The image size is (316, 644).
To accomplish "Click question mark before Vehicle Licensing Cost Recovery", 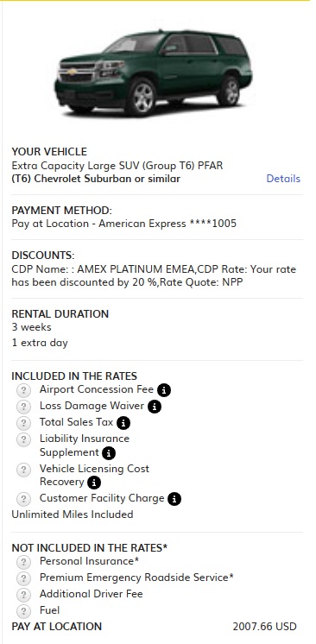I will [24, 470].
